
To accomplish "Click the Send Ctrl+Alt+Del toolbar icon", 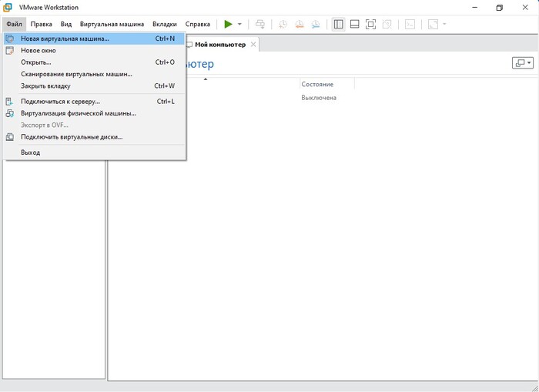I will 260,24.
